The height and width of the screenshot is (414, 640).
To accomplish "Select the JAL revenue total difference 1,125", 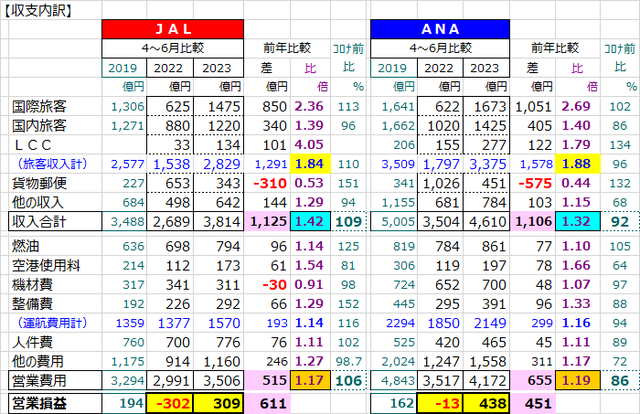I will pyautogui.click(x=267, y=222).
